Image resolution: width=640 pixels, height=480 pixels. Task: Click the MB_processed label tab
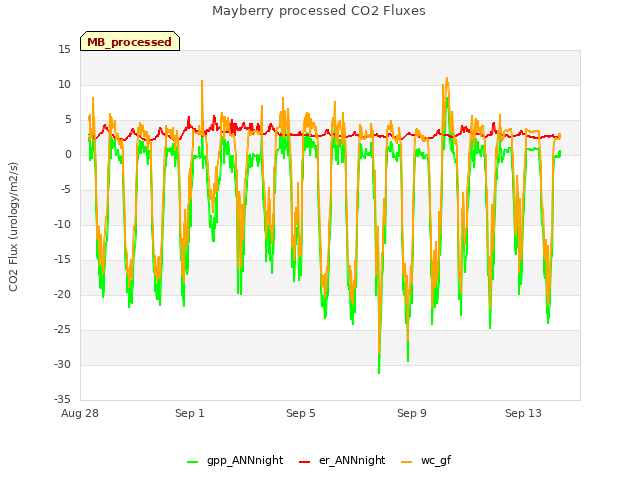tap(130, 41)
